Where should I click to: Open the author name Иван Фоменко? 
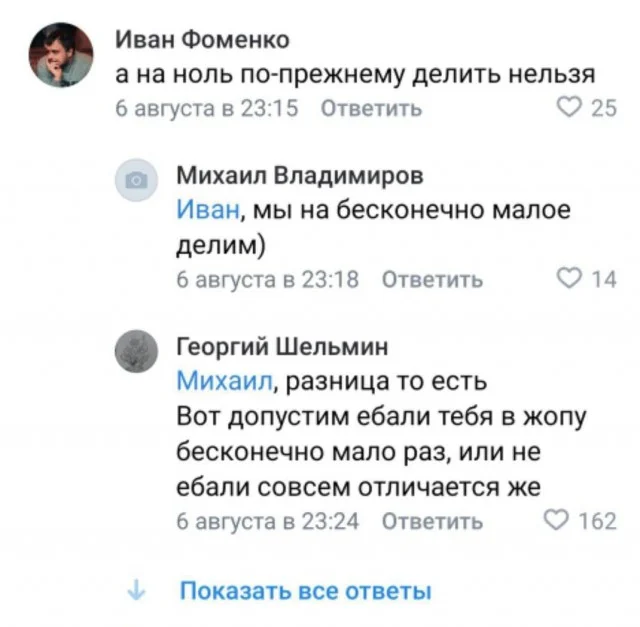click(203, 39)
